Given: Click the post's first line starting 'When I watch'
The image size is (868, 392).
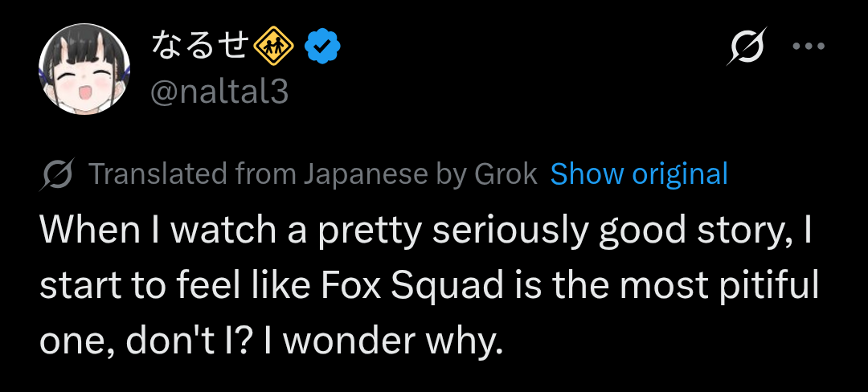Looking at the screenshot, I should [x=426, y=231].
